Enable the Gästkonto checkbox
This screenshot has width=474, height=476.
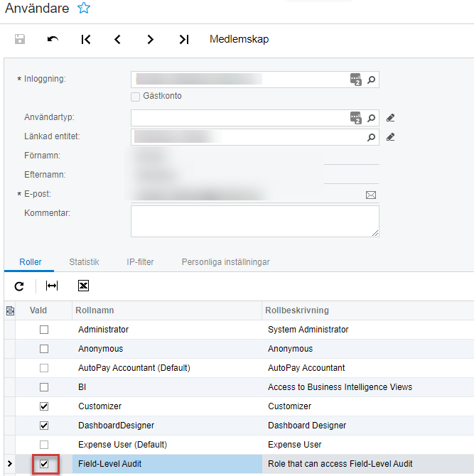tap(135, 97)
